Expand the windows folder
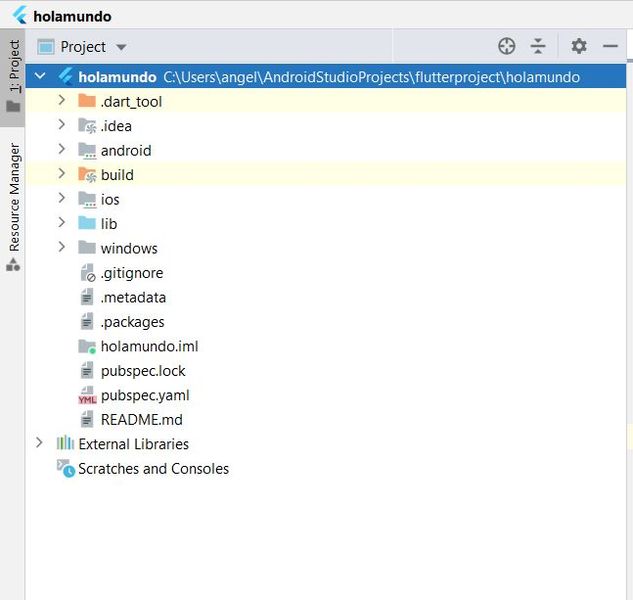The width and height of the screenshot is (633, 600). pos(61,247)
